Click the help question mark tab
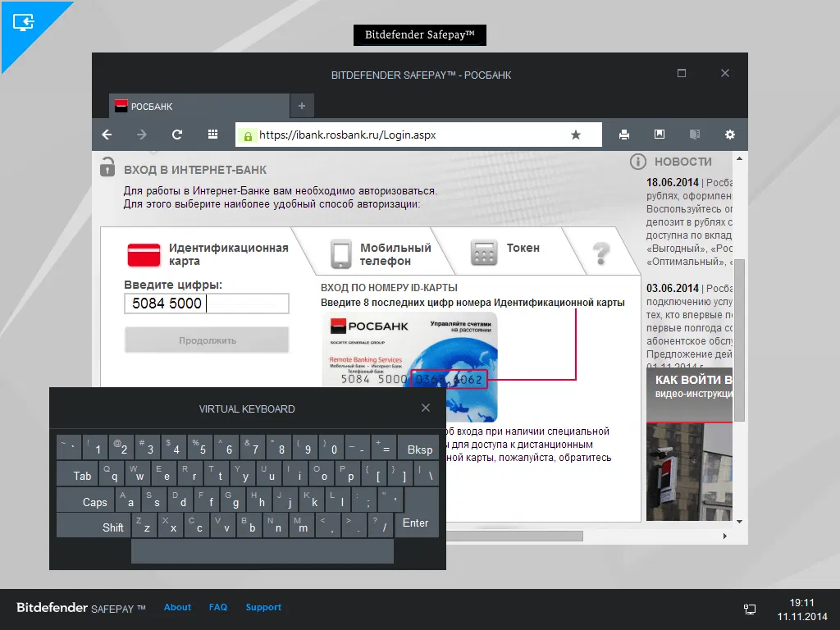Viewport: 840px width, 630px height. tap(601, 253)
